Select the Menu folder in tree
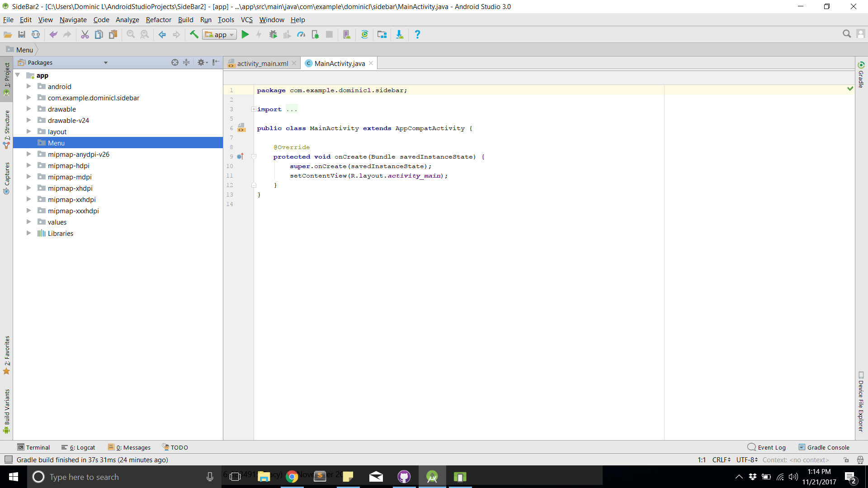868x488 pixels. click(x=118, y=143)
